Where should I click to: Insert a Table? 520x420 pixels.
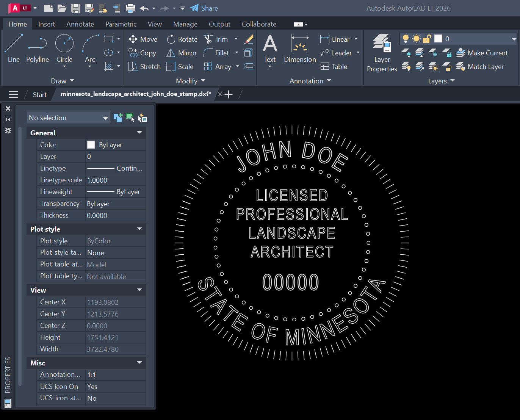click(334, 66)
